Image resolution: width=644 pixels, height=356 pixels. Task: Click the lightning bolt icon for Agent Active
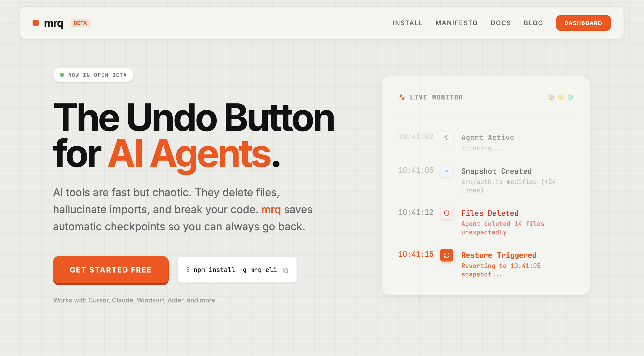[446, 138]
